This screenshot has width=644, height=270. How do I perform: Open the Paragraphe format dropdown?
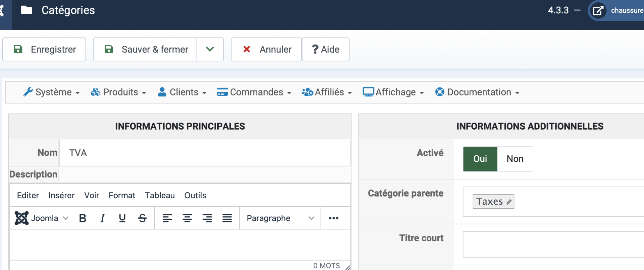280,218
